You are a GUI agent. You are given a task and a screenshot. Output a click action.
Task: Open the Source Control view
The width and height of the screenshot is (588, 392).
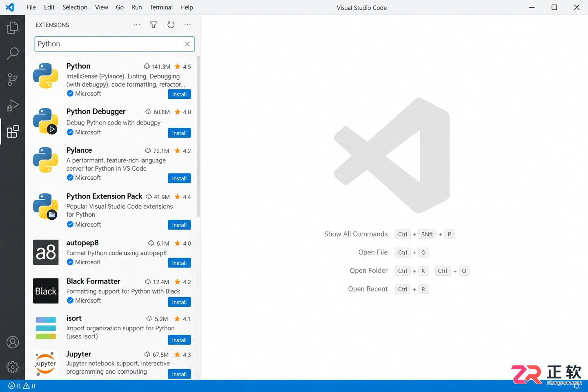pos(13,79)
